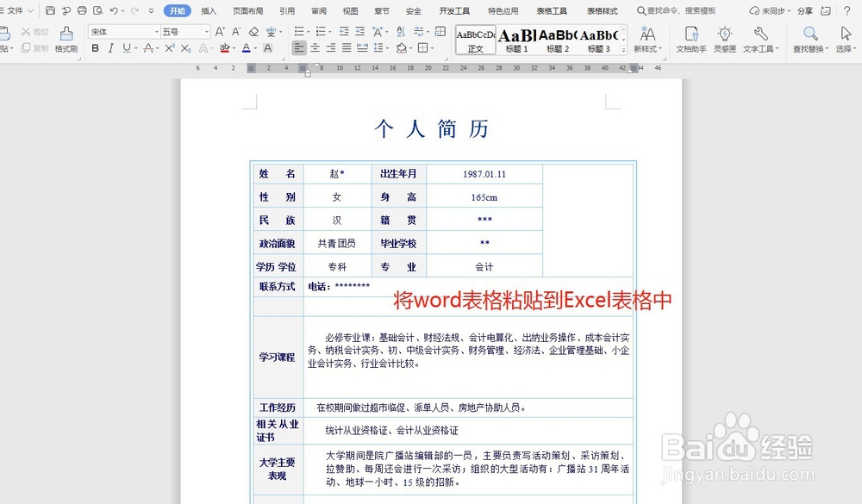Viewport: 862px width, 504px height.
Task: Toggle Strikethrough formatting
Action: click(x=147, y=48)
